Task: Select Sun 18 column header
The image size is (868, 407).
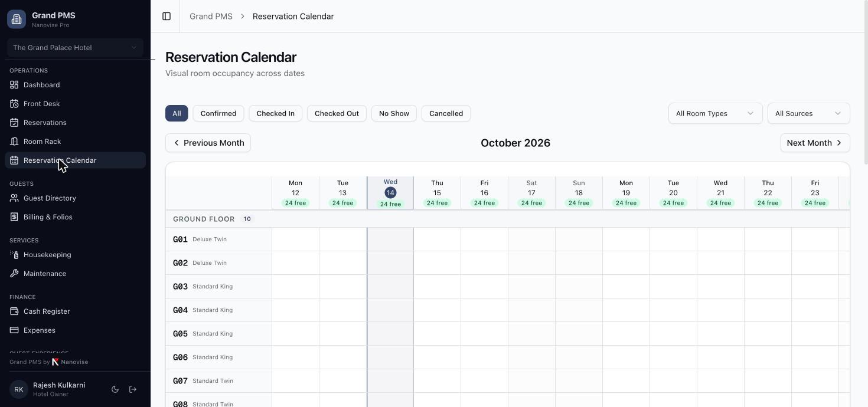Action: click(579, 193)
